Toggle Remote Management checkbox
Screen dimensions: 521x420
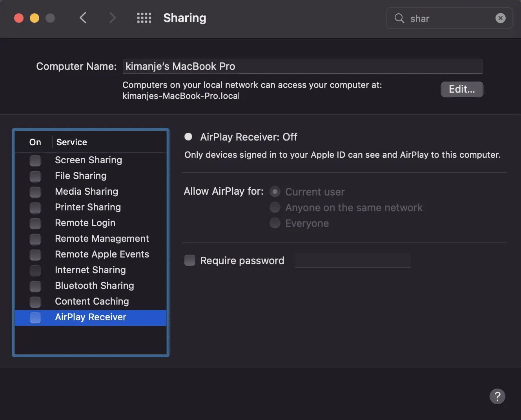(35, 239)
